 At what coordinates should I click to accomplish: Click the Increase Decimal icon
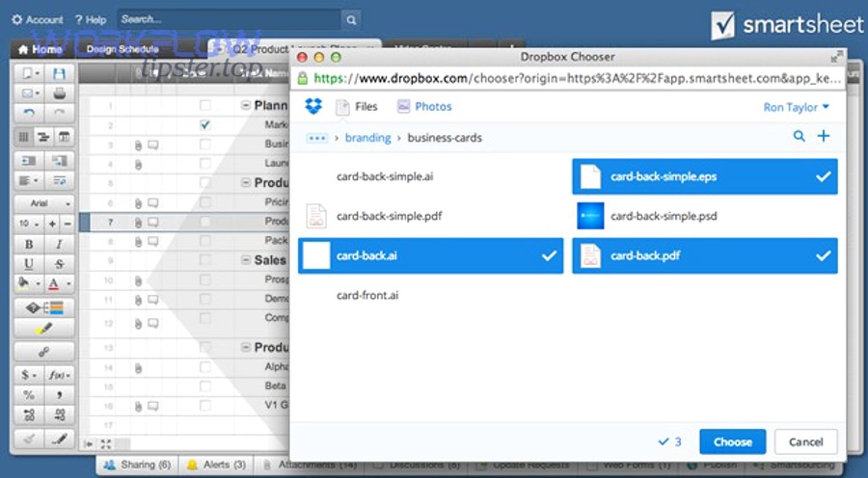29,414
